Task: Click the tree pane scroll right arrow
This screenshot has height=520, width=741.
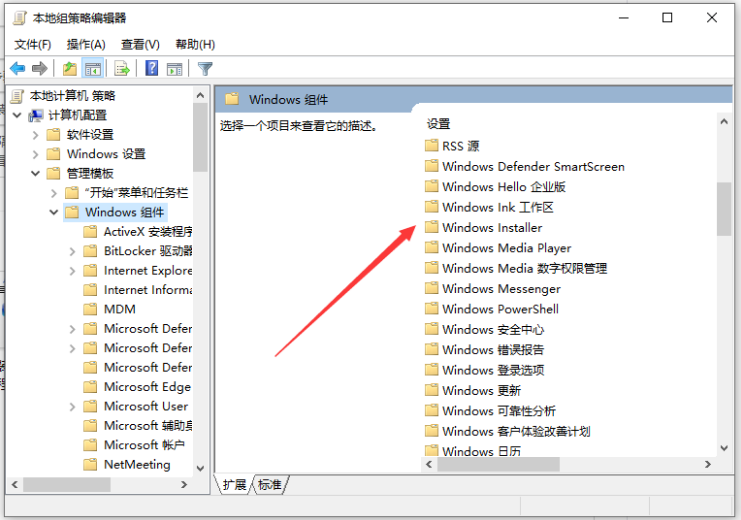Action: click(x=184, y=485)
